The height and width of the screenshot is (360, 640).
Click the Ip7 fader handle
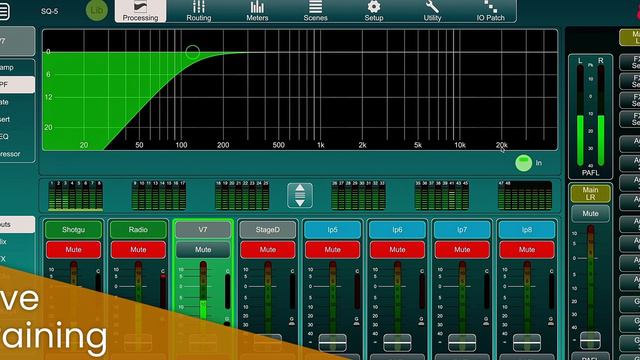(462, 342)
